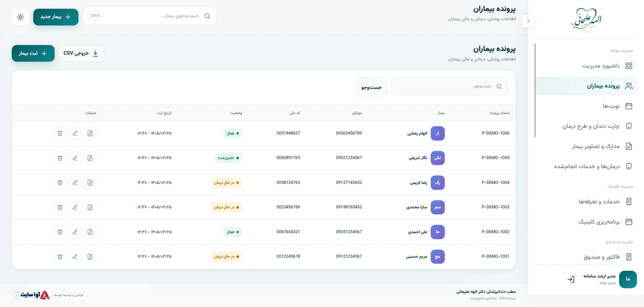This screenshot has width=644, height=307.
Task: Delete patient P-DEMO-1003 with trash icon
Action: [x=60, y=207]
